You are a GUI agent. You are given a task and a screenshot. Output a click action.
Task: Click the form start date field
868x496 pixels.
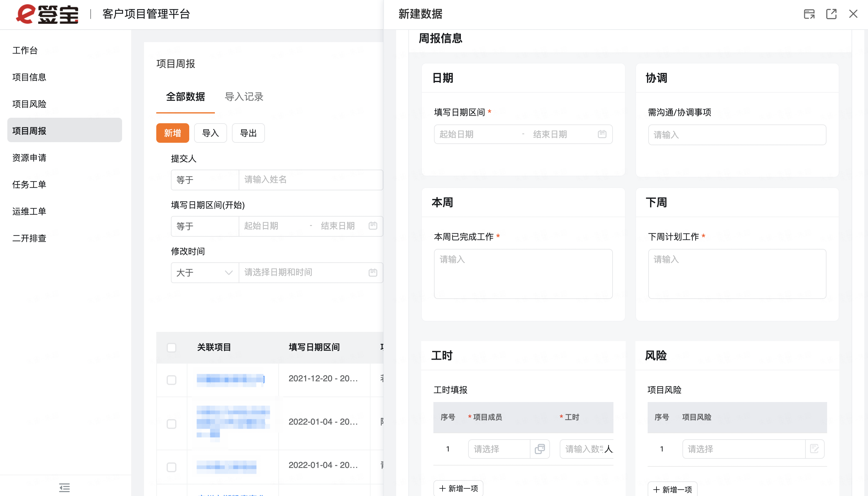pos(477,134)
